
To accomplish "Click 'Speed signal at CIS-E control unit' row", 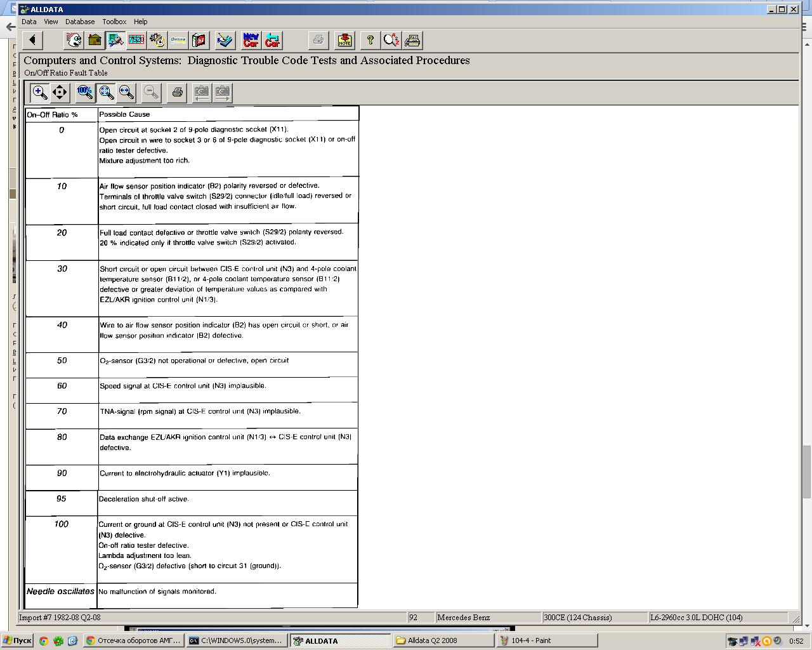I will pos(183,386).
